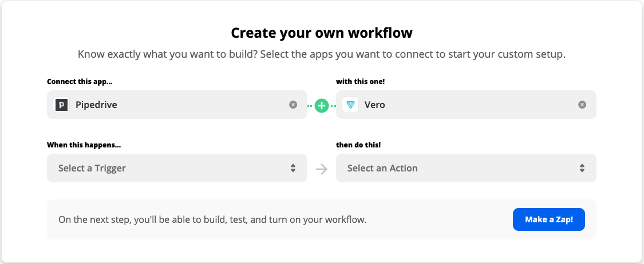644x264 pixels.
Task: Click the up-down arrows on the action selector
Action: [x=582, y=168]
